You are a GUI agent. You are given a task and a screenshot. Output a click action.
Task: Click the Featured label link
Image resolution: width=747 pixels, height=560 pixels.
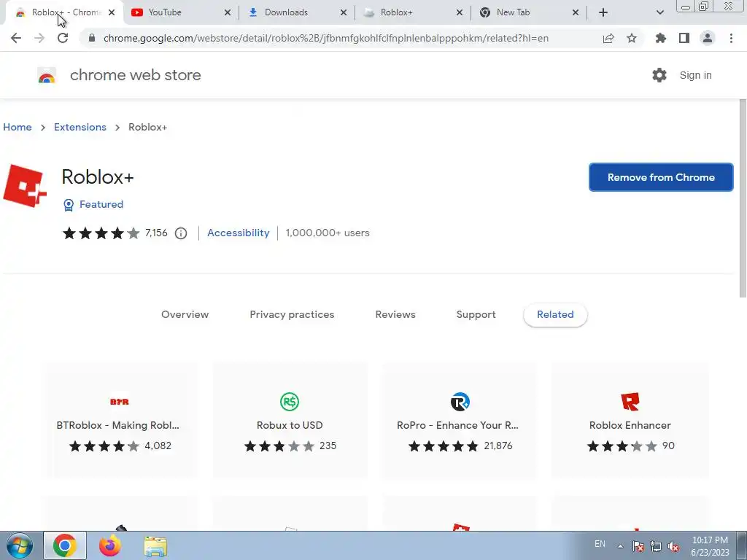[x=101, y=204]
